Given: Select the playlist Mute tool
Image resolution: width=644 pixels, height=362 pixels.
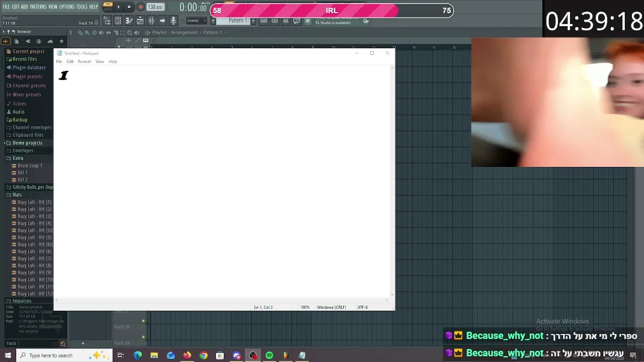Looking at the screenshot, I should click(x=101, y=33).
